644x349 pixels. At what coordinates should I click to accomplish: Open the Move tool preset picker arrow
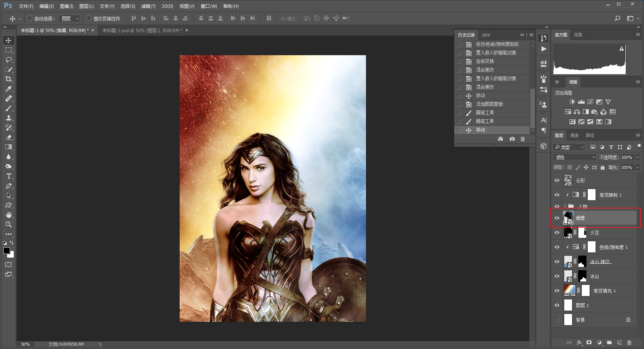20,18
